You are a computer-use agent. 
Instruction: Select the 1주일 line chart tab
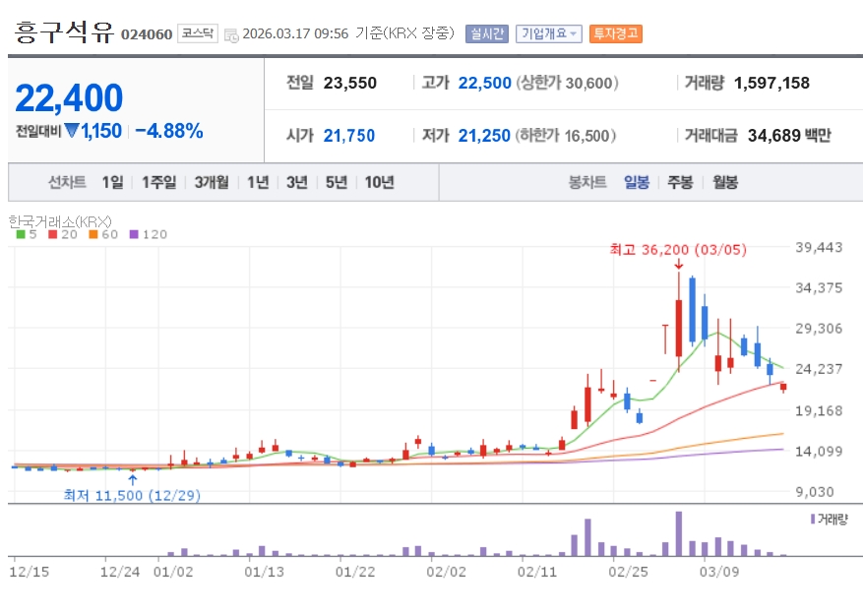tap(159, 182)
